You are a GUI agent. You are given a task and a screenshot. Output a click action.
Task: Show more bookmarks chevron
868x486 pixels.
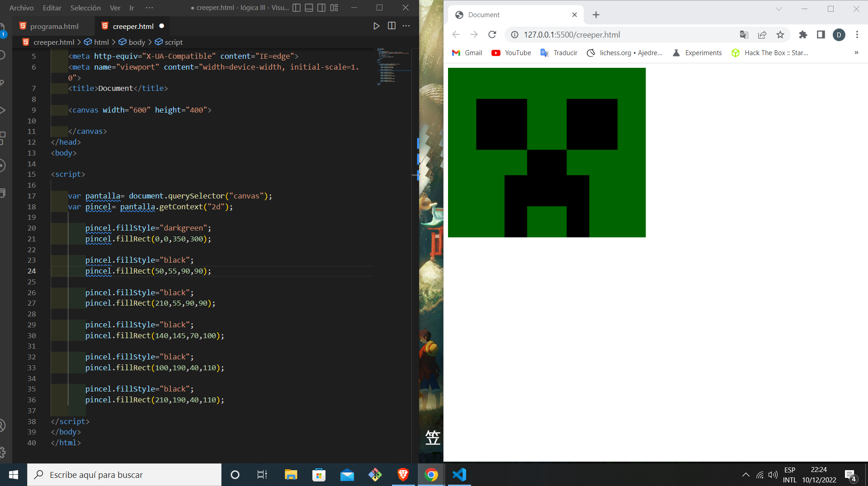[x=856, y=53]
